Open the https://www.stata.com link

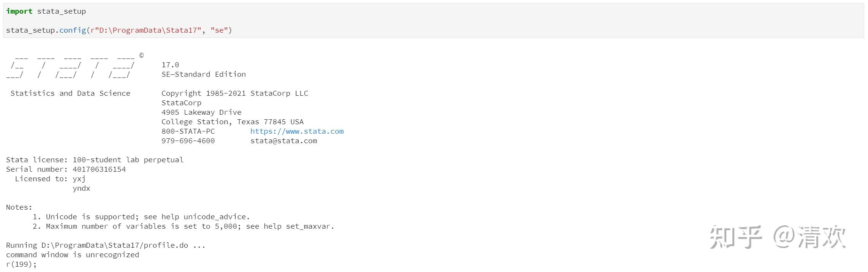297,131
